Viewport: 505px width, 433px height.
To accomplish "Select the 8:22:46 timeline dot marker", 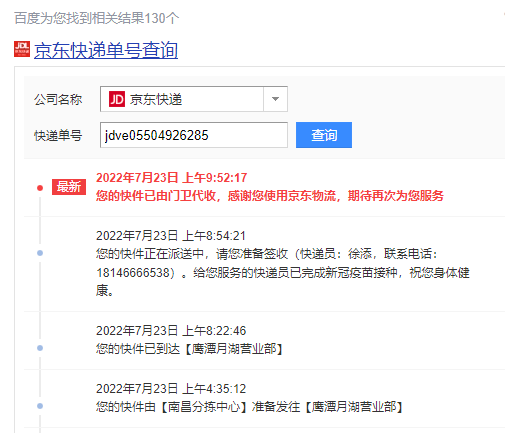I will click(x=40, y=348).
